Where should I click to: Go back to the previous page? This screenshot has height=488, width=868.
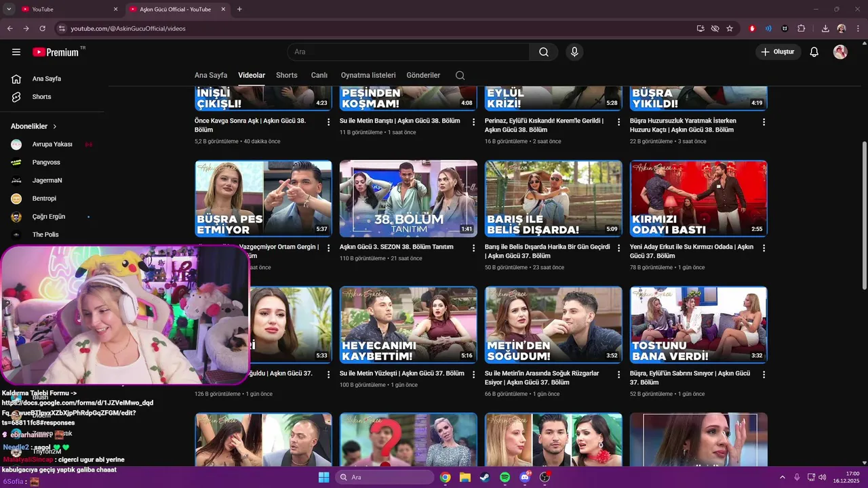click(x=10, y=28)
